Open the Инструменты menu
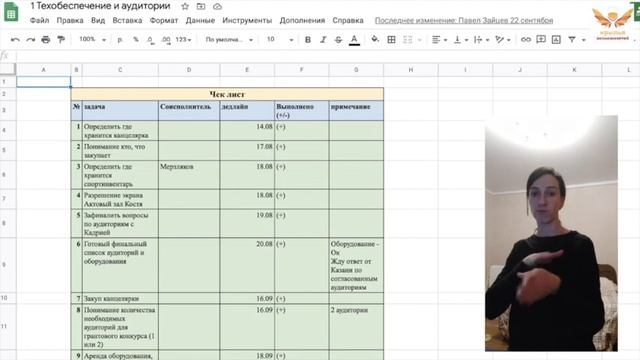 pos(247,20)
